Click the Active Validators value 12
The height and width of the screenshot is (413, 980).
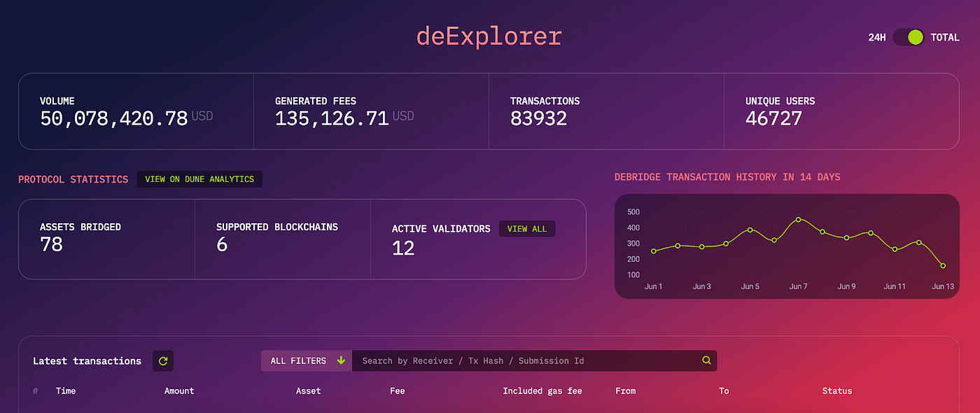click(x=403, y=248)
